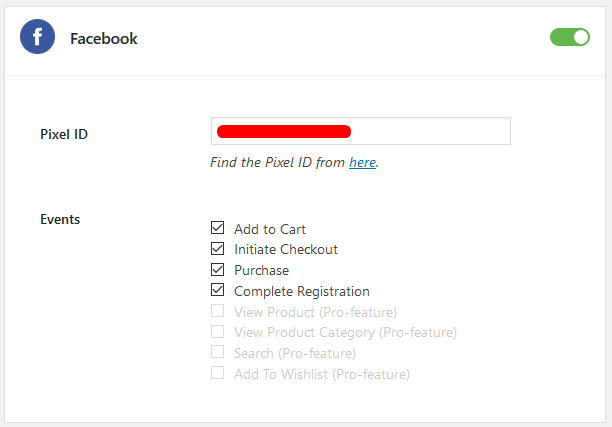612x427 pixels.
Task: Click 'Add To Wishlist (Pro-feature)' label text
Action: tap(322, 374)
